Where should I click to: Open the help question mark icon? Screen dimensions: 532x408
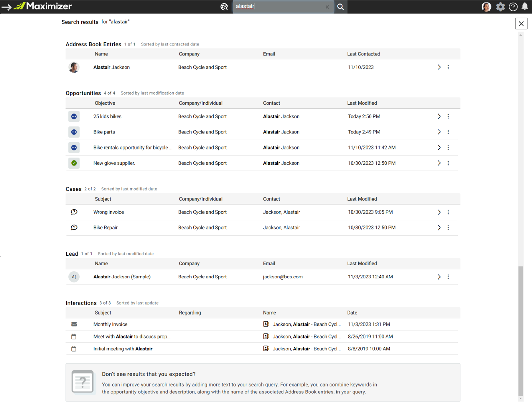(513, 7)
